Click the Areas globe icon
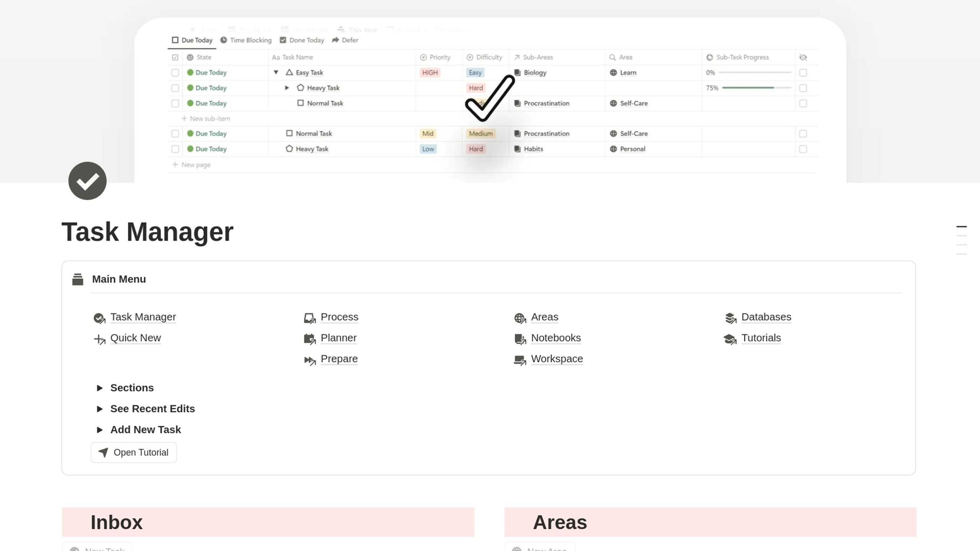The height and width of the screenshot is (551, 980). (x=520, y=318)
